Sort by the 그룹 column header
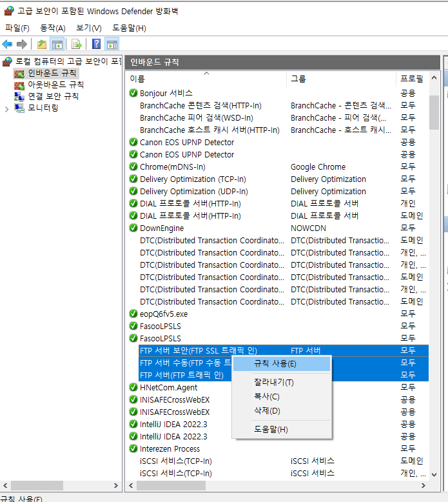448x502 pixels. (342, 79)
